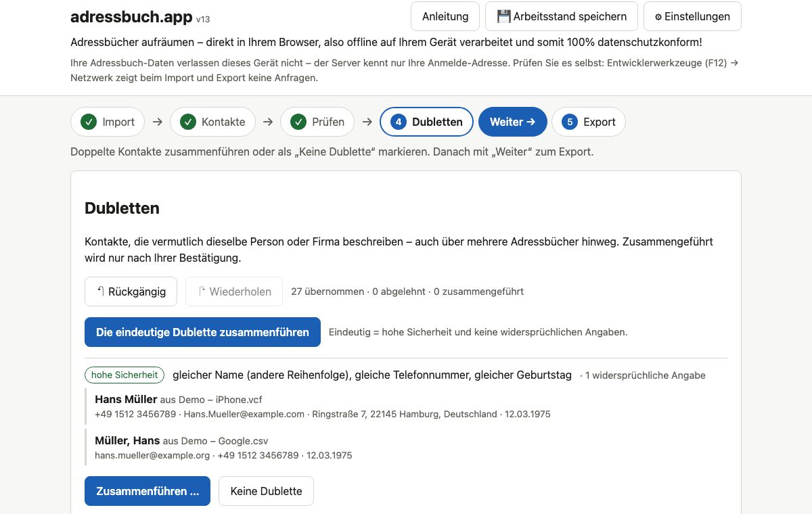Click the number 5 badge on Export

(570, 122)
